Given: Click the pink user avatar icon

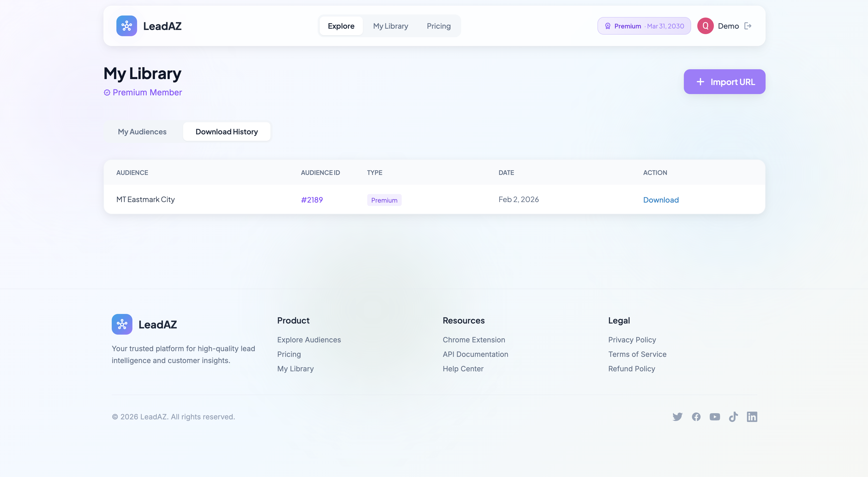Looking at the screenshot, I should click(705, 26).
